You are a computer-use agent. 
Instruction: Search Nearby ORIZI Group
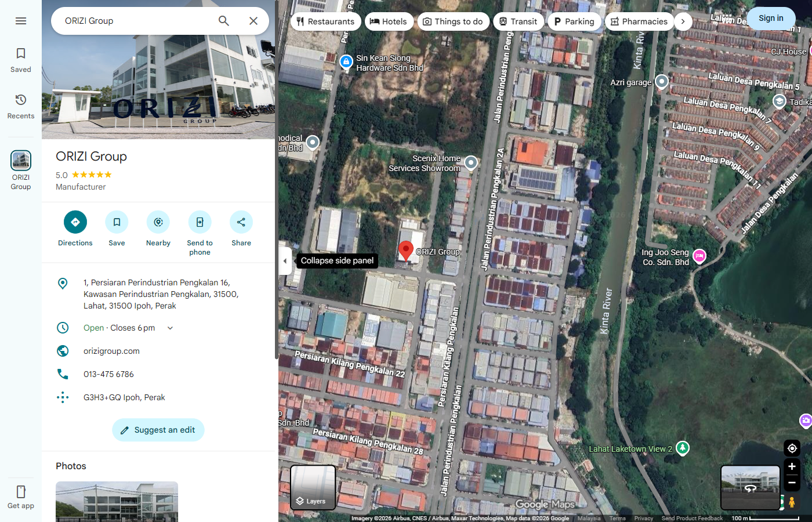click(158, 229)
